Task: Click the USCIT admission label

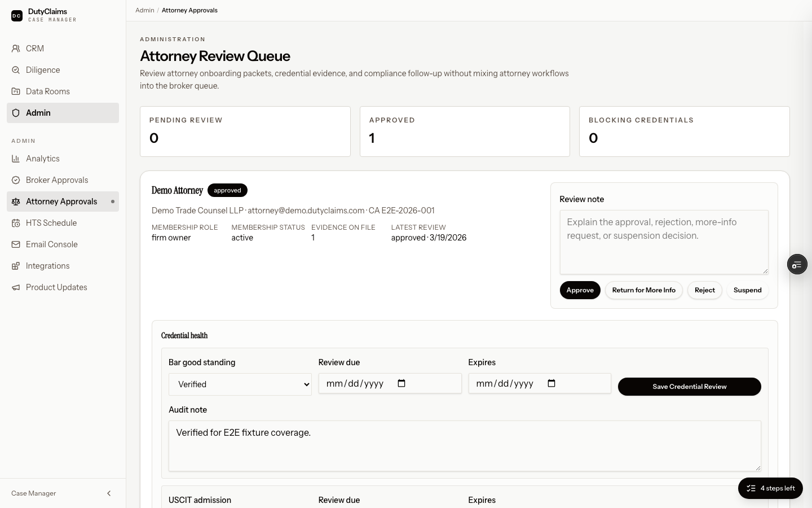Action: [x=200, y=500]
